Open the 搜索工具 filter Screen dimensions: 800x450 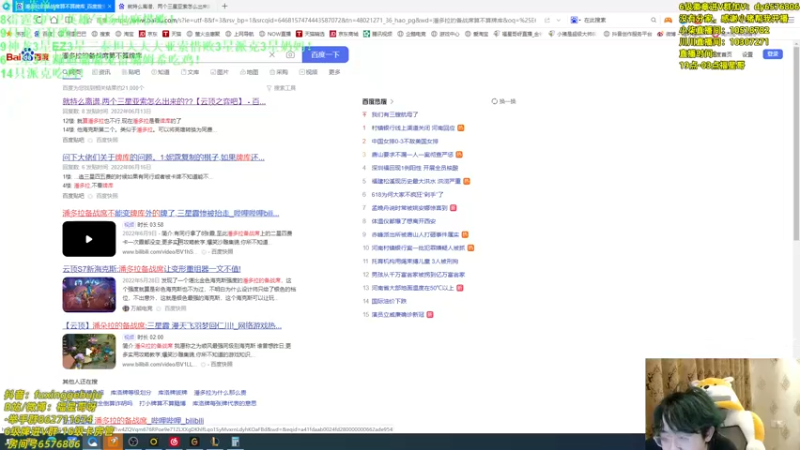(x=281, y=88)
